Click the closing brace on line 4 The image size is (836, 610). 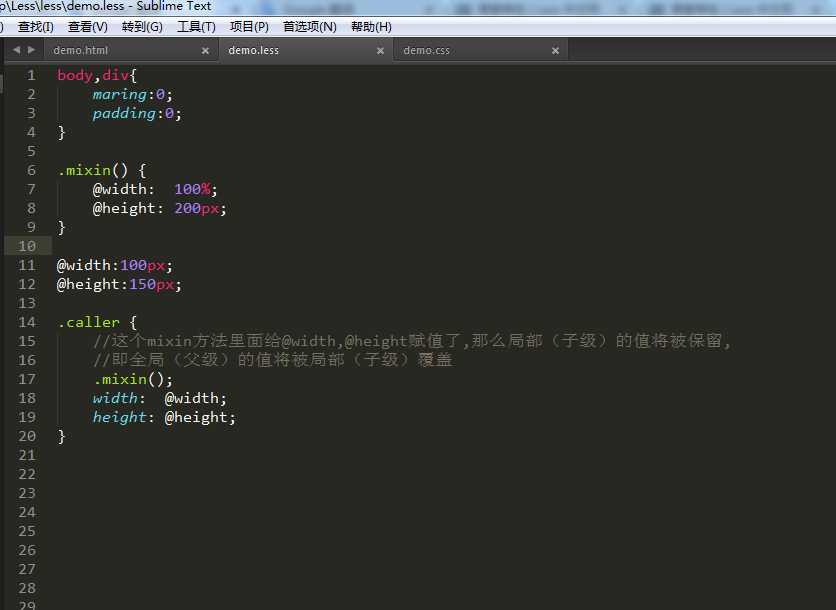point(61,132)
